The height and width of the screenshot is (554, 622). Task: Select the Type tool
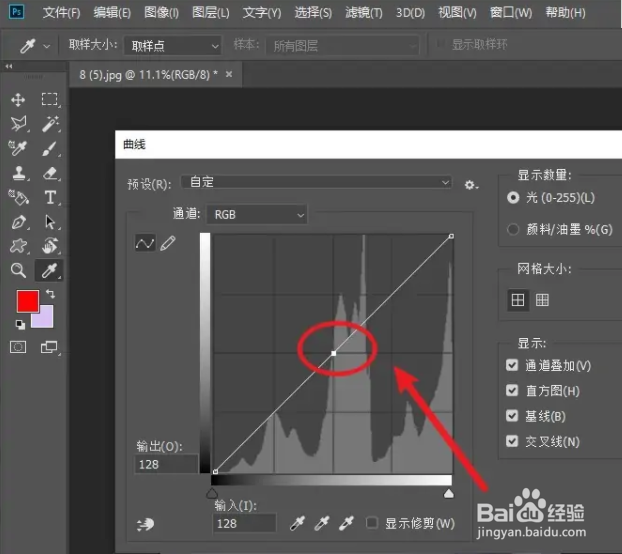(x=50, y=197)
